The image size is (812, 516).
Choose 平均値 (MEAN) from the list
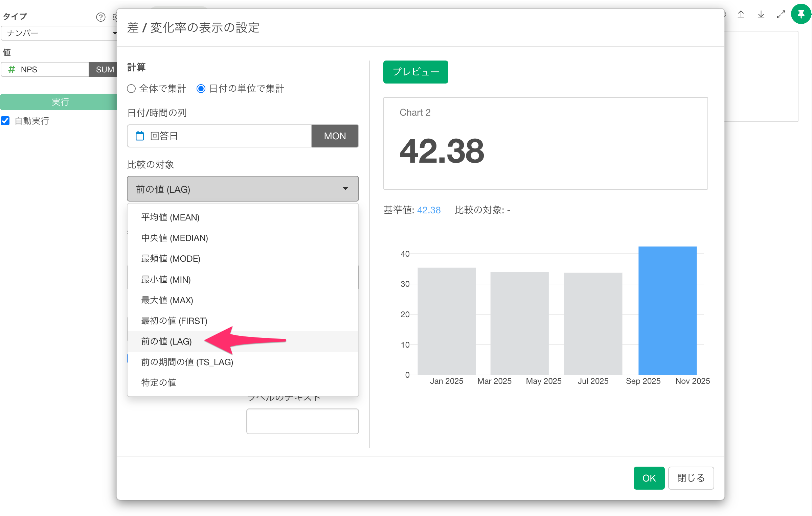click(x=170, y=217)
